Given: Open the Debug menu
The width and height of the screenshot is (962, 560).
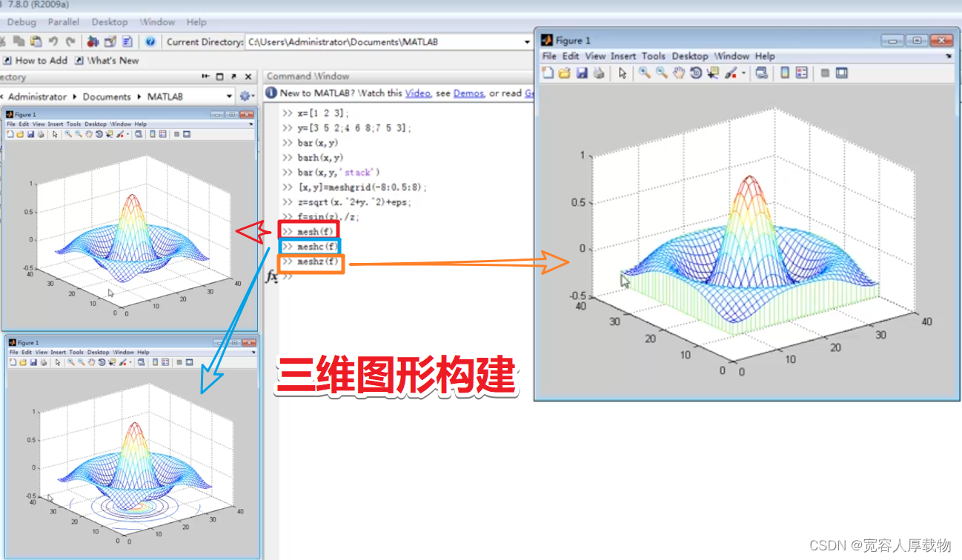Looking at the screenshot, I should point(21,22).
